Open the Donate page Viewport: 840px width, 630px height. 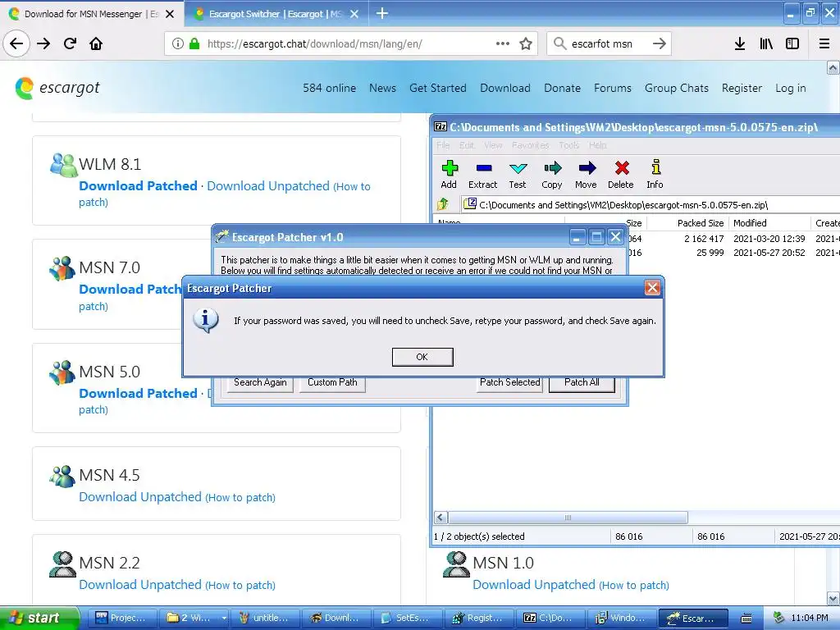point(562,88)
